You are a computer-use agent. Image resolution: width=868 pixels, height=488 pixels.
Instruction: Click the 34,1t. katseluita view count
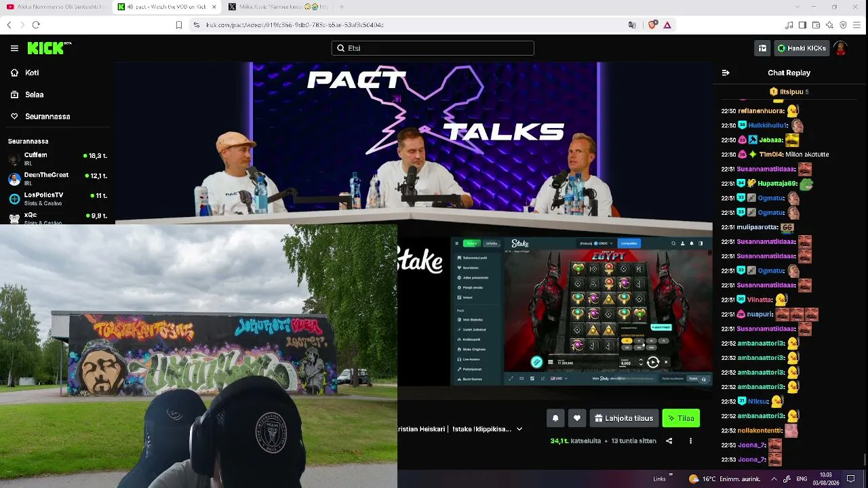[576, 441]
